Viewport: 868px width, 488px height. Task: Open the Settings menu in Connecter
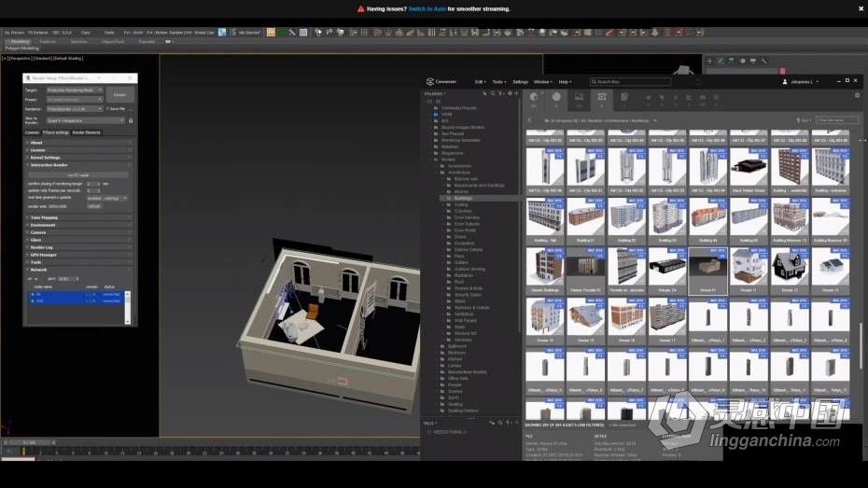pos(521,82)
